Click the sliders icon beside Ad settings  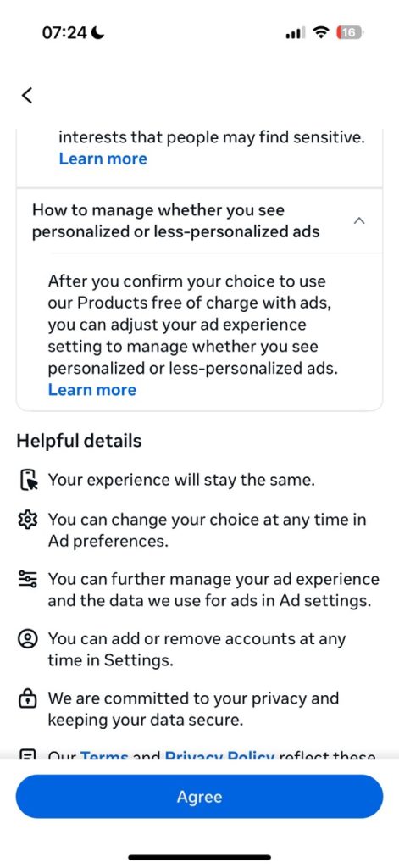click(x=28, y=578)
